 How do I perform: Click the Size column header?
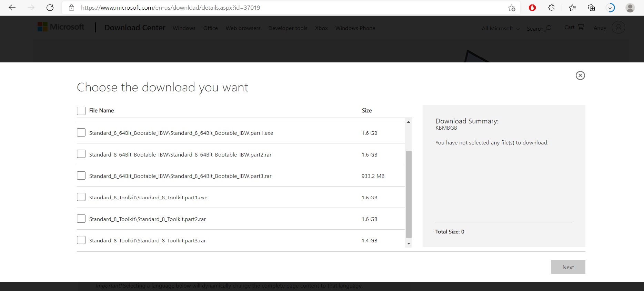(367, 110)
